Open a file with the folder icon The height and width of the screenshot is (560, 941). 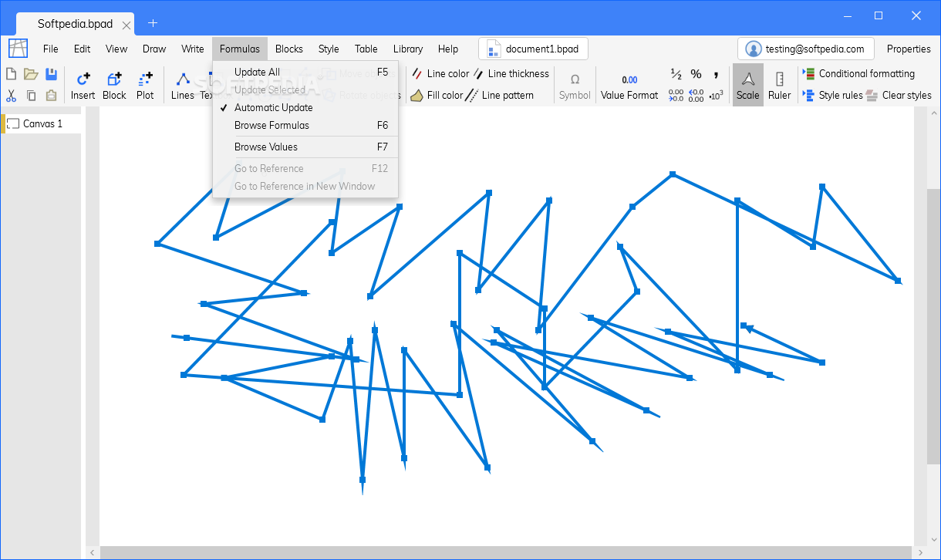(31, 75)
